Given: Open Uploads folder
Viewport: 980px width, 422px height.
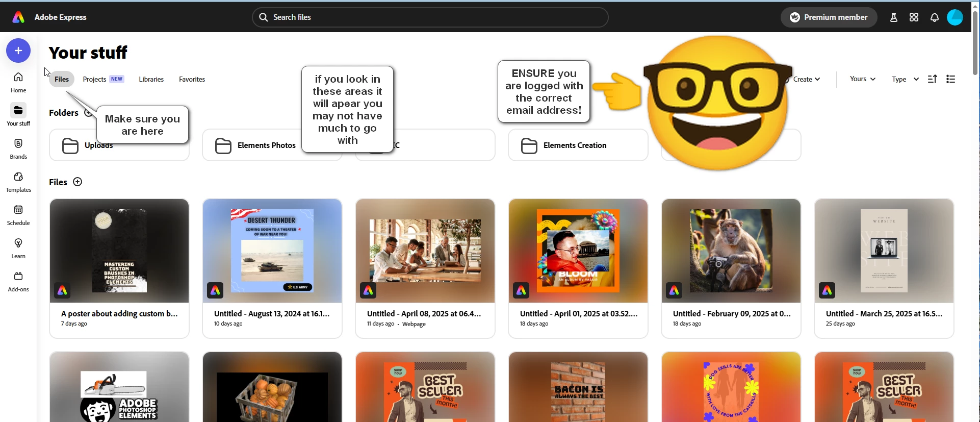Looking at the screenshot, I should pos(119,145).
